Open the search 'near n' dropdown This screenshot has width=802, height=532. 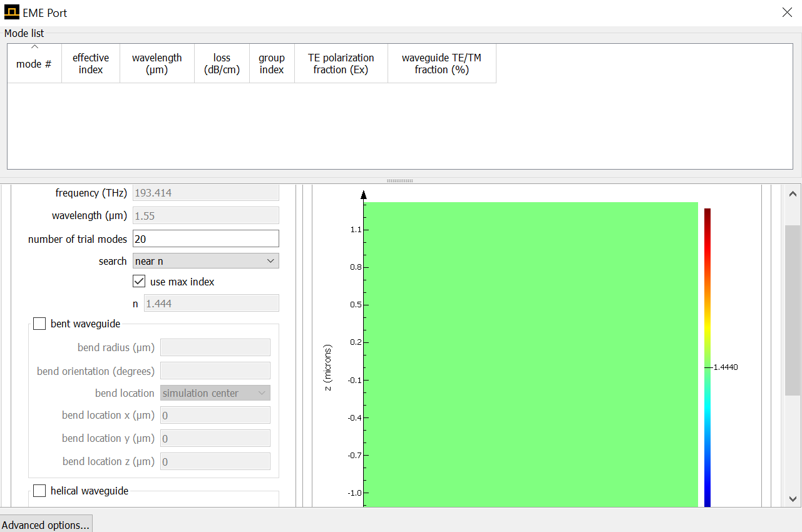(206, 261)
